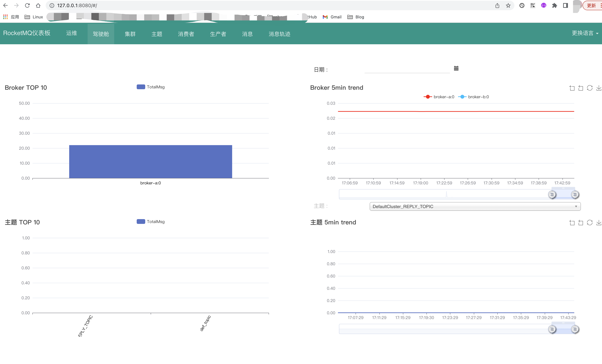Bookmark this page with star icon
This screenshot has height=364, width=602.
tap(508, 5)
